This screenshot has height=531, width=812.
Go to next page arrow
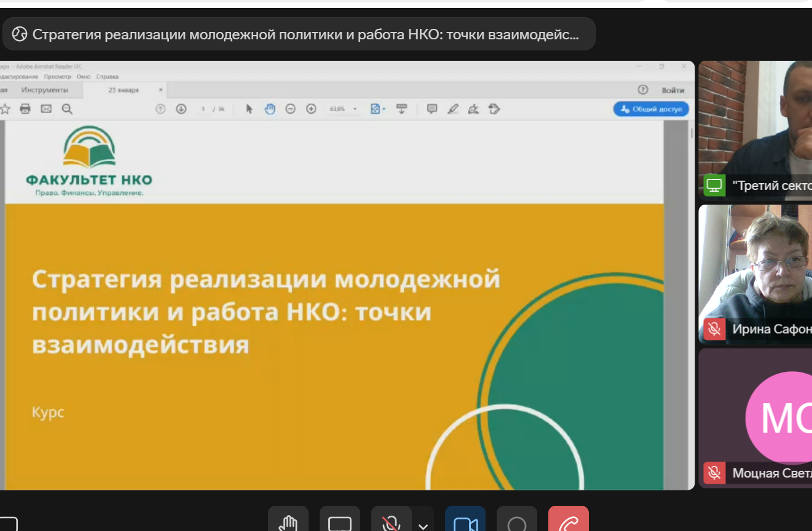click(x=181, y=109)
